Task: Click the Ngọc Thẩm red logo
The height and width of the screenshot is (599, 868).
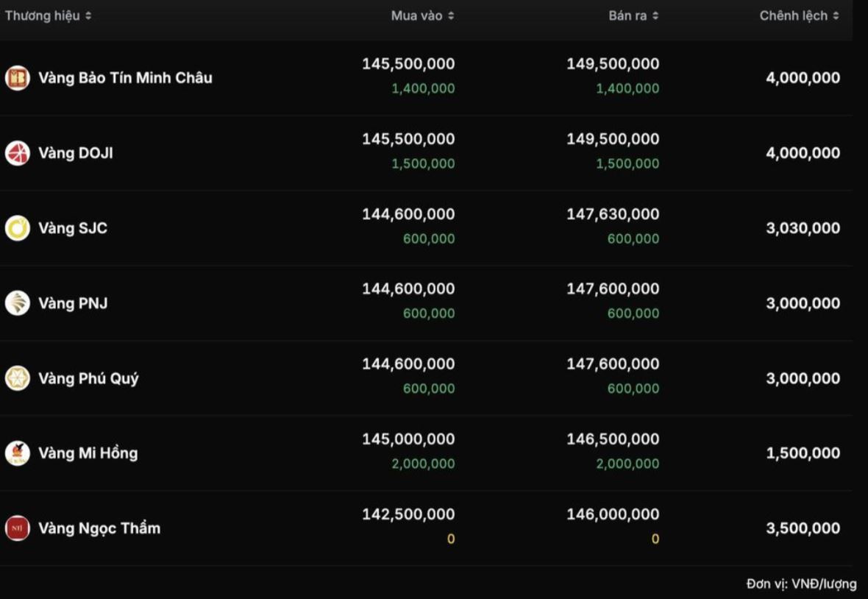Action: pos(17,528)
